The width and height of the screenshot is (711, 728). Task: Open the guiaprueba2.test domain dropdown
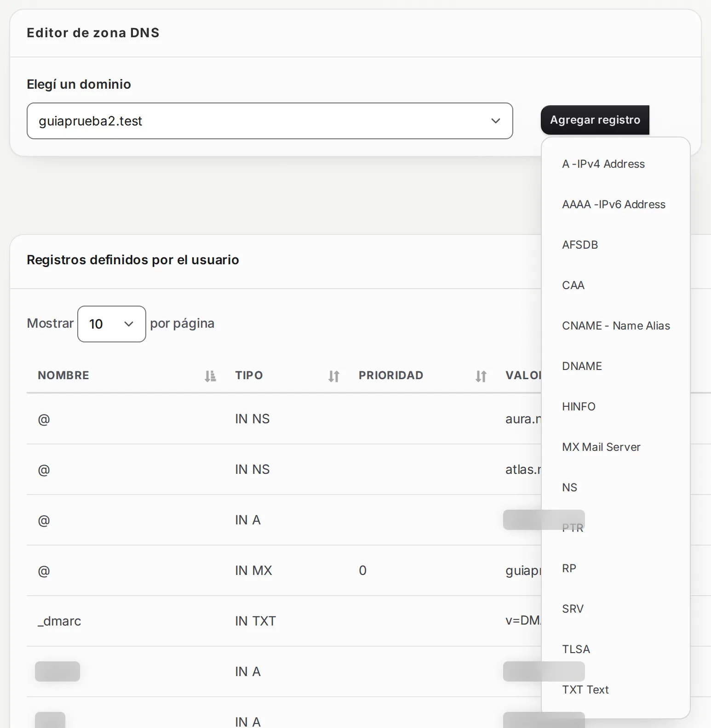point(269,121)
